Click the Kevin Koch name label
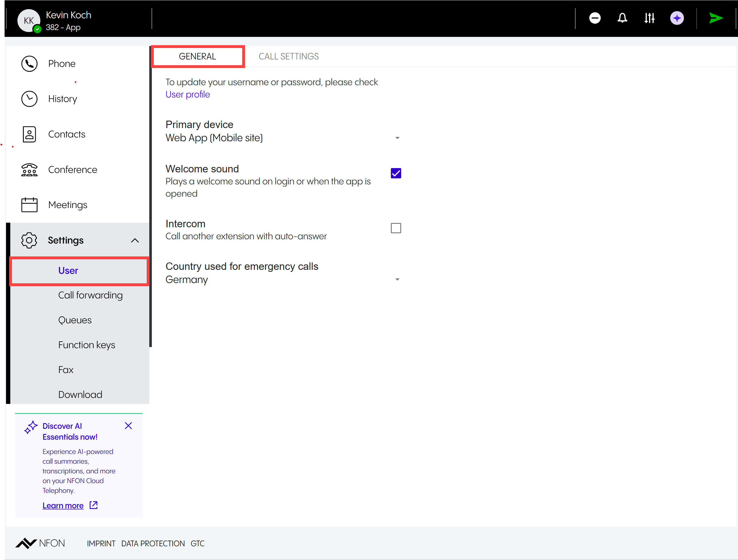This screenshot has width=738, height=560. 68,15
